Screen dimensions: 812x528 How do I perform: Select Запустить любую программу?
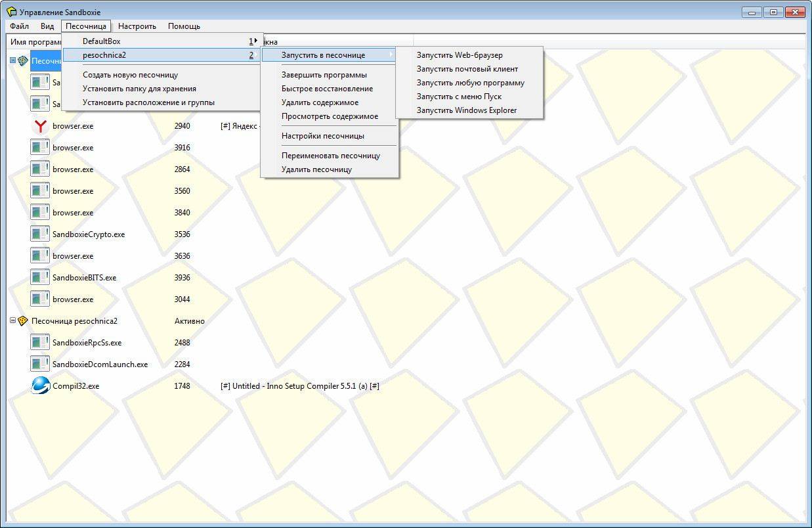(469, 83)
